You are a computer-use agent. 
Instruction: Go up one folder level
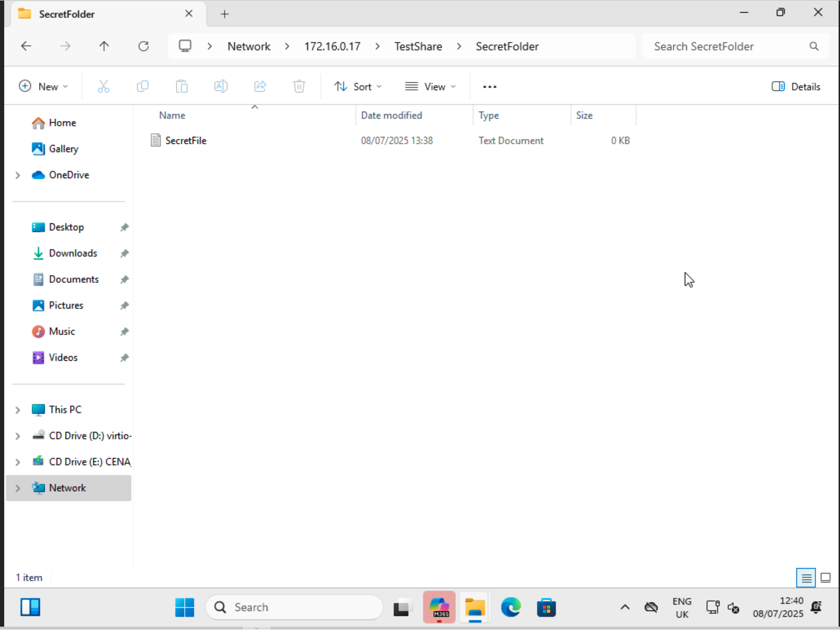(x=104, y=46)
